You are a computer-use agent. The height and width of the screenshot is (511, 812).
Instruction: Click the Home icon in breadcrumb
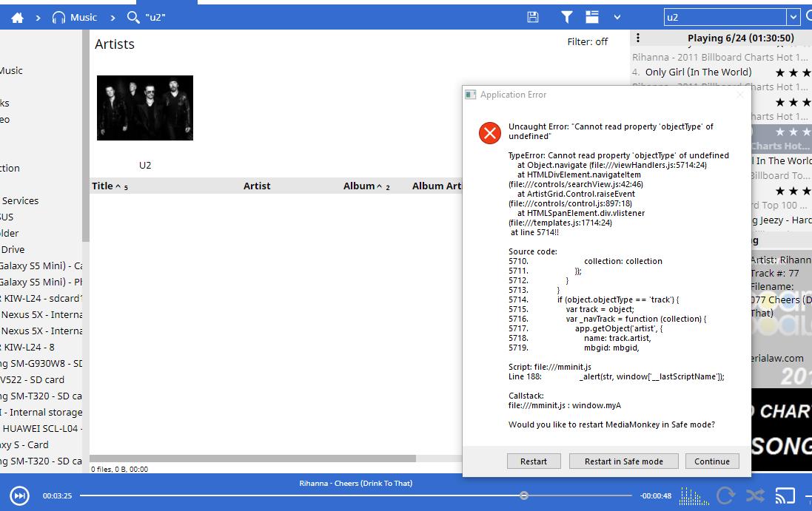click(x=17, y=17)
